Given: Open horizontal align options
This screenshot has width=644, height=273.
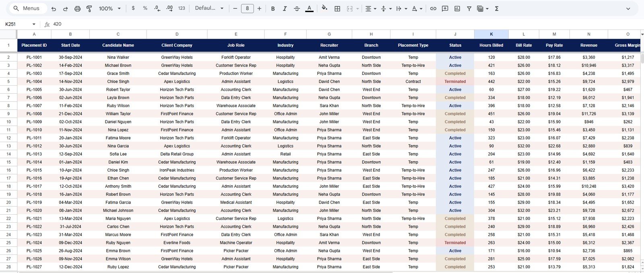Looking at the screenshot, I should [370, 8].
